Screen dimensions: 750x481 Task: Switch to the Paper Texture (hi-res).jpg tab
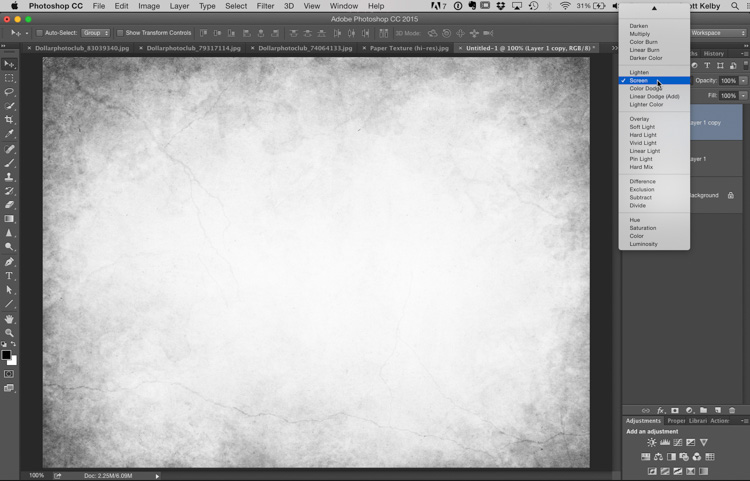pos(408,48)
